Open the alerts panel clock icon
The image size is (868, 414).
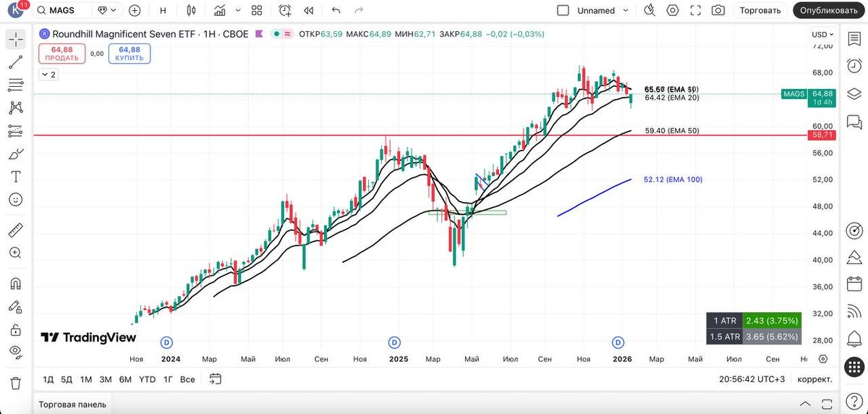pos(854,67)
